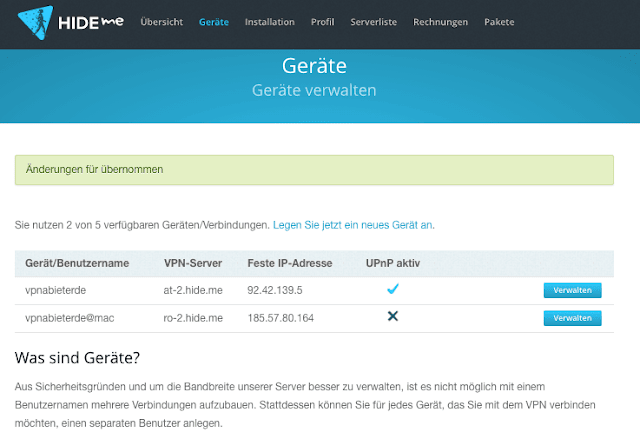Click the ro-2.hide.me server cell
The height and width of the screenshot is (439, 640).
[x=193, y=318]
